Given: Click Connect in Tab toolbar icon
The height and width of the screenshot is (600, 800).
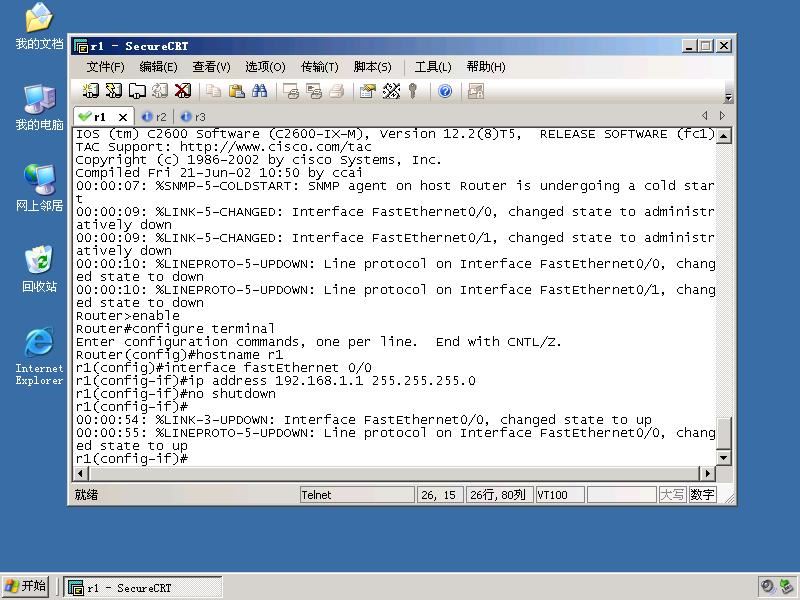Looking at the screenshot, I should coord(137,91).
